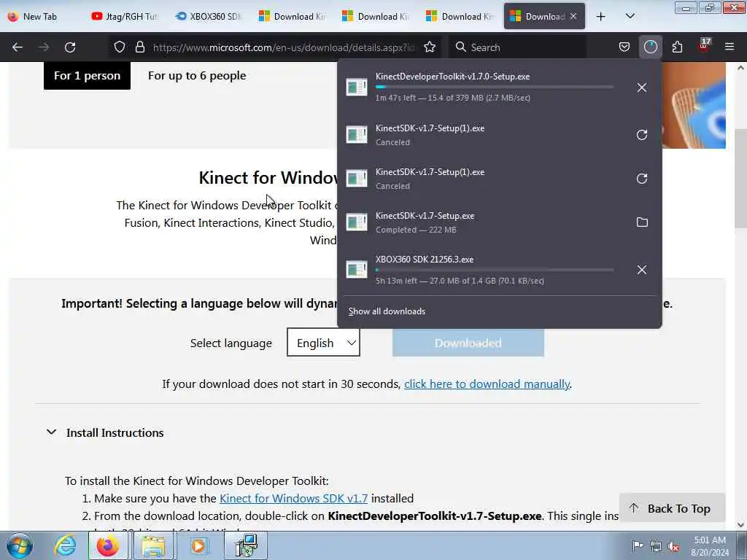
Task: Toggle the Downloads toolbar button
Action: [650, 47]
